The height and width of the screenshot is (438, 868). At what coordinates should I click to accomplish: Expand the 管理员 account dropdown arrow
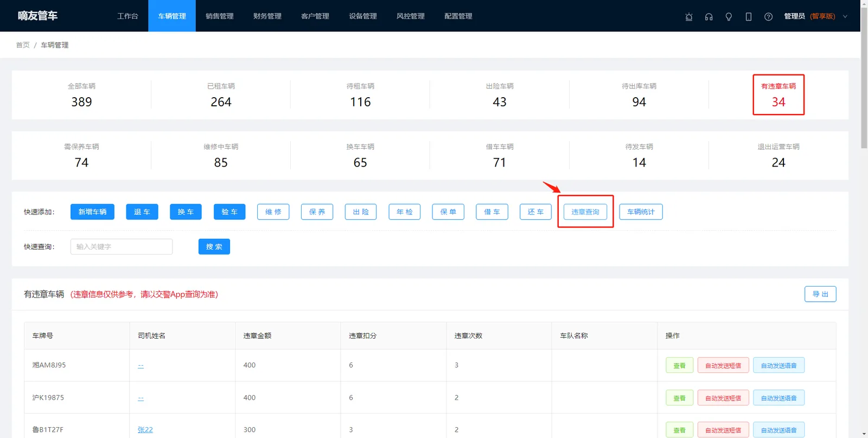point(845,16)
